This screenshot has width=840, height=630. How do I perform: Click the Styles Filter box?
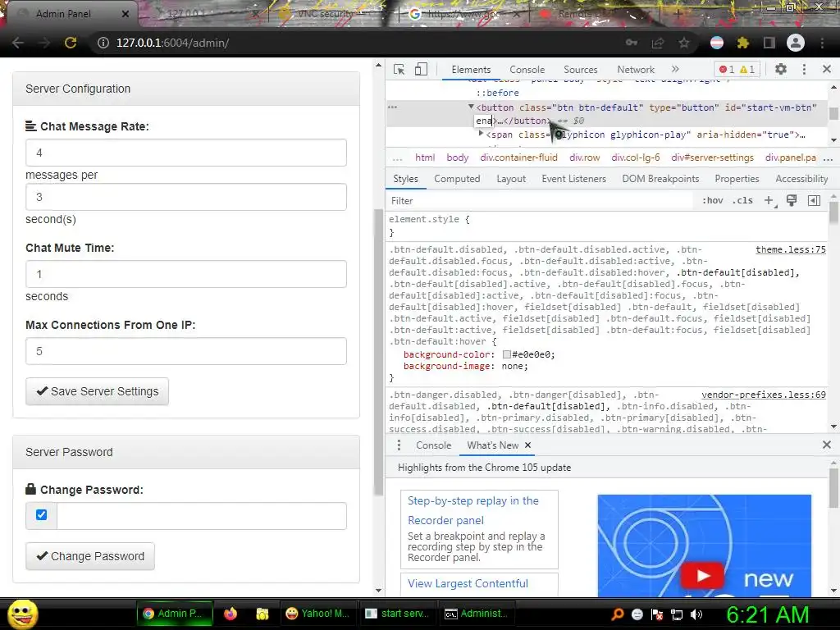(541, 200)
